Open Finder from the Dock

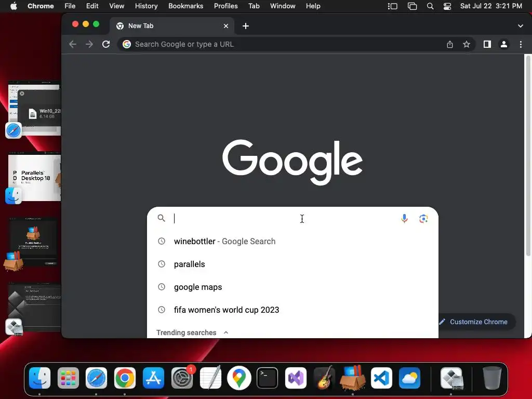click(x=39, y=378)
